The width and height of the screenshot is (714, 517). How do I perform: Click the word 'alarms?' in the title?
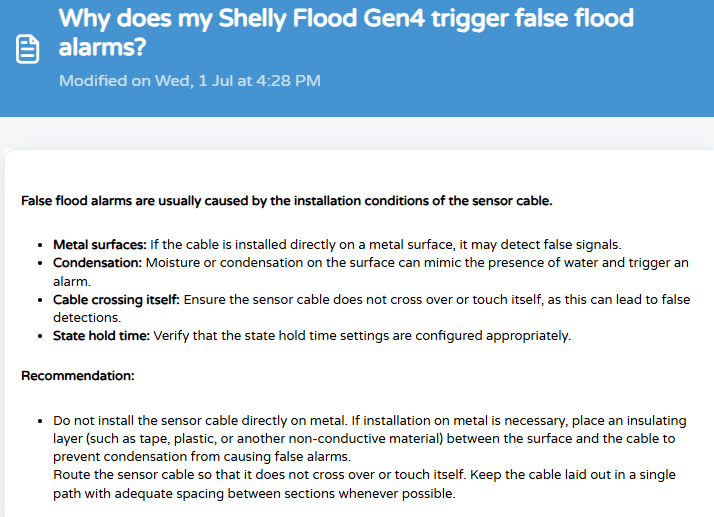[x=102, y=46]
